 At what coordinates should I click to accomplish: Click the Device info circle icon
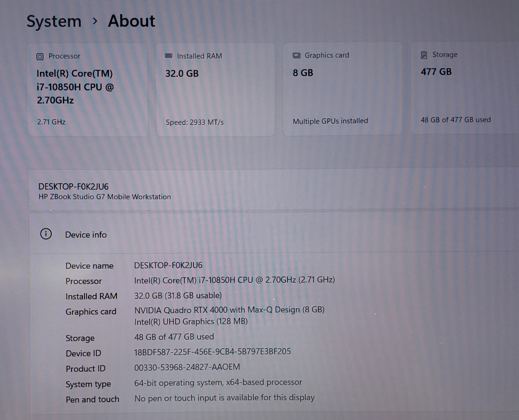[46, 234]
